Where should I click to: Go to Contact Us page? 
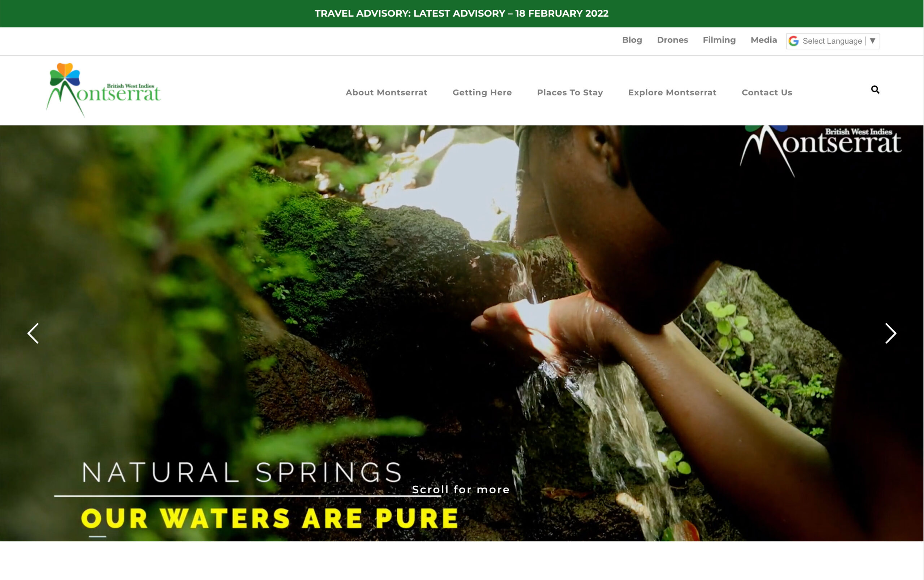(767, 92)
